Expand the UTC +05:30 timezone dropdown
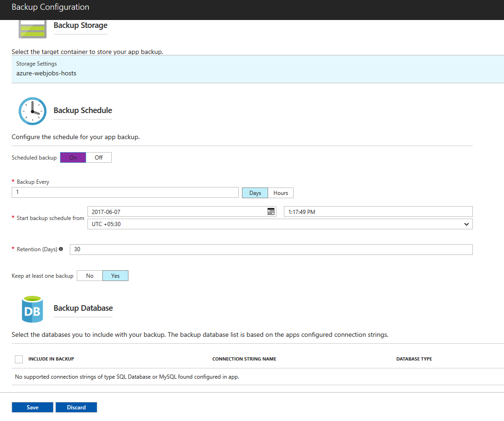504x421 pixels. (x=280, y=224)
